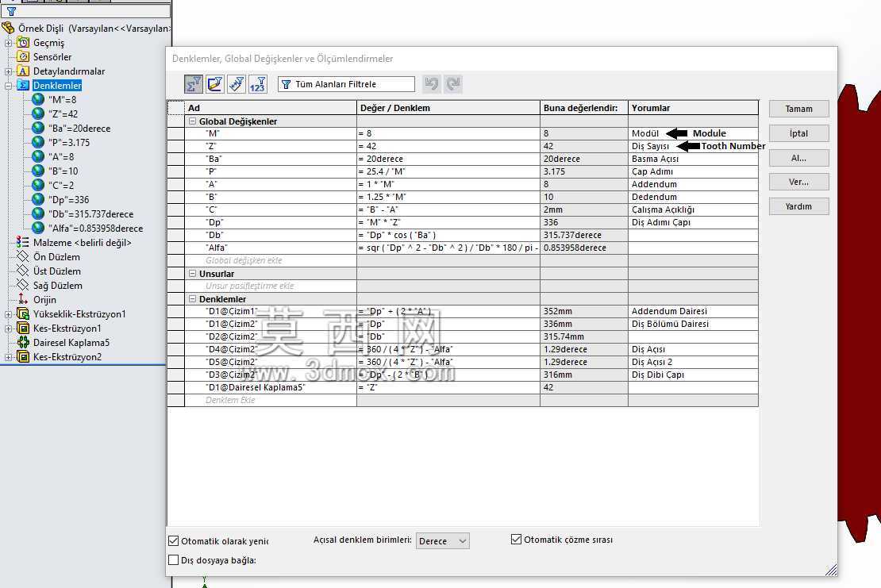The image size is (881, 588).
Task: Click the Ad column header
Action: [271, 108]
